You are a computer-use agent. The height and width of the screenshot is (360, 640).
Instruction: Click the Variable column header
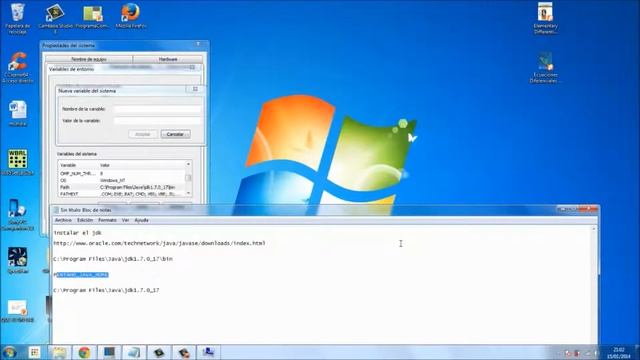(78, 165)
